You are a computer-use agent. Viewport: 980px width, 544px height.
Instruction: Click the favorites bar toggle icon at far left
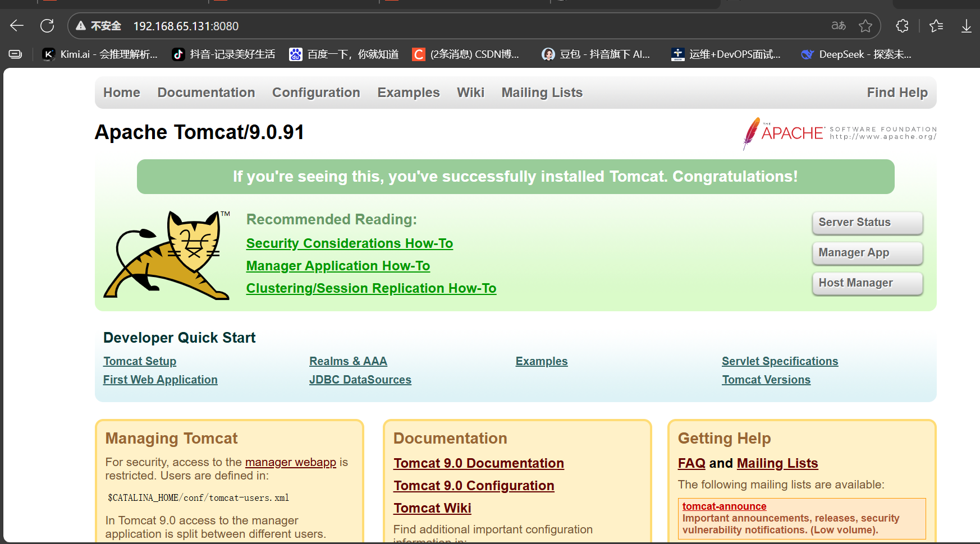point(16,54)
